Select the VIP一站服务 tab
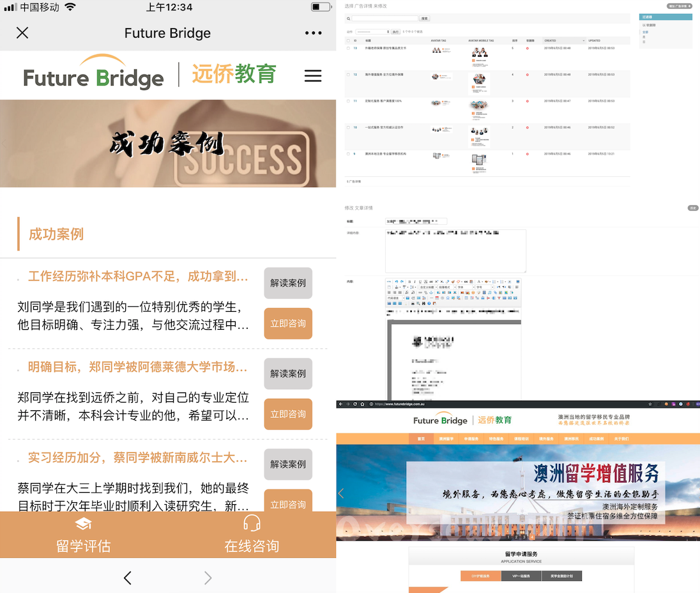 click(x=521, y=576)
